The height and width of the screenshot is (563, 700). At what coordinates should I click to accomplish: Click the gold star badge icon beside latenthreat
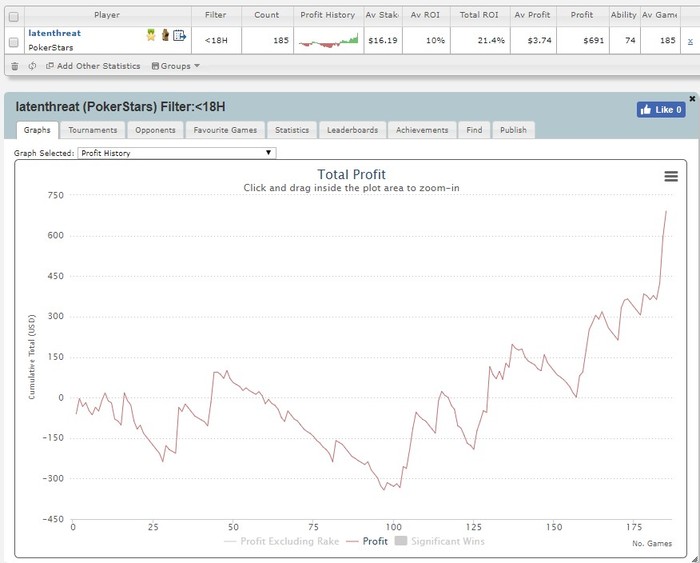pyautogui.click(x=151, y=35)
